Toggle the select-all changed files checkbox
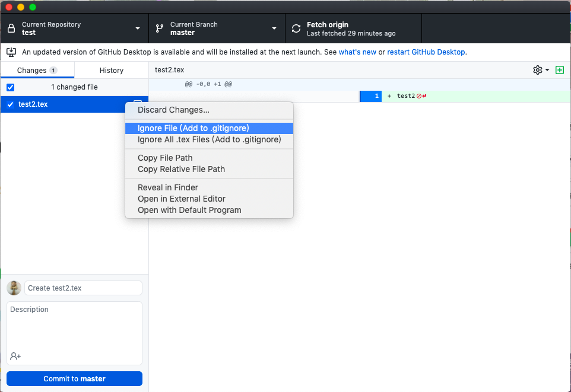The width and height of the screenshot is (571, 392). (x=10, y=87)
